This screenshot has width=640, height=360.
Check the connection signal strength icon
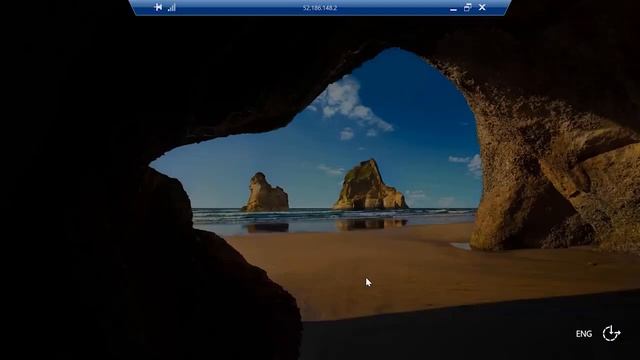click(x=172, y=7)
